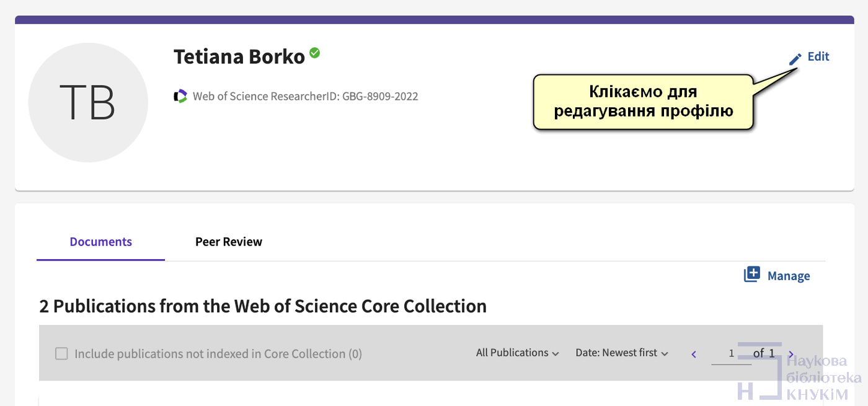Open the Peer Review tab
Image resolution: width=868 pixels, height=406 pixels.
point(229,242)
